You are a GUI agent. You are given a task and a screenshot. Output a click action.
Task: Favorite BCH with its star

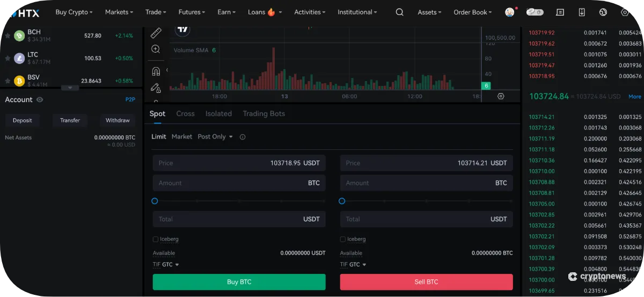click(x=8, y=35)
